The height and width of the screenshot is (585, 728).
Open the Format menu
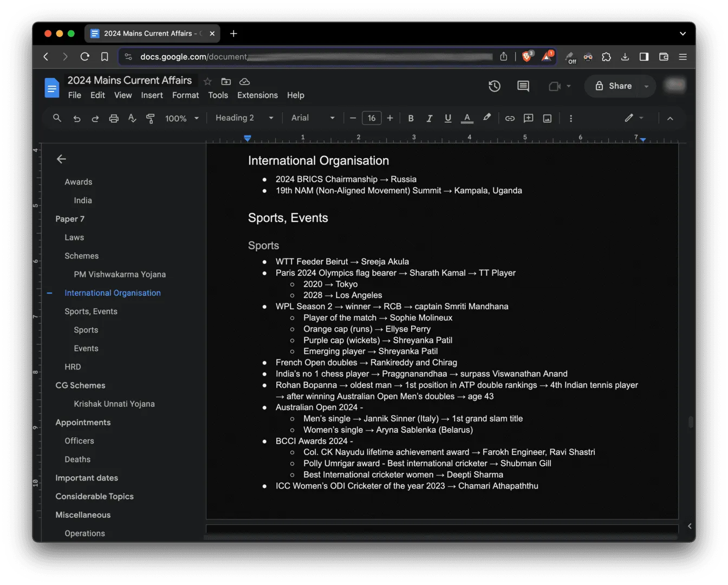click(185, 95)
